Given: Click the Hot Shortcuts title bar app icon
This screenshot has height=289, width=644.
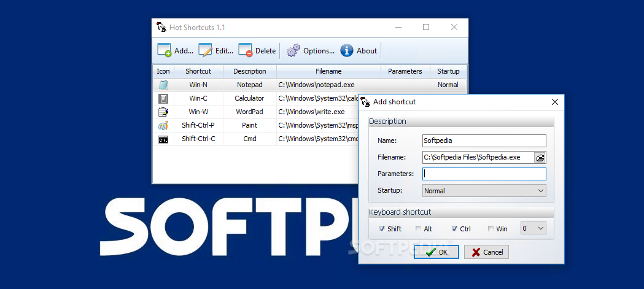Looking at the screenshot, I should pyautogui.click(x=161, y=28).
